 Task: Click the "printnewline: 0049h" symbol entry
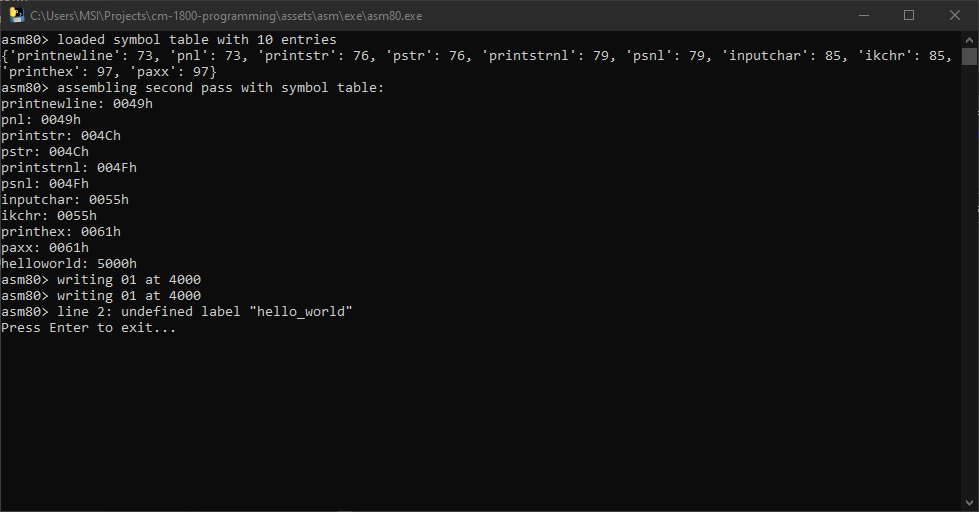click(77, 104)
